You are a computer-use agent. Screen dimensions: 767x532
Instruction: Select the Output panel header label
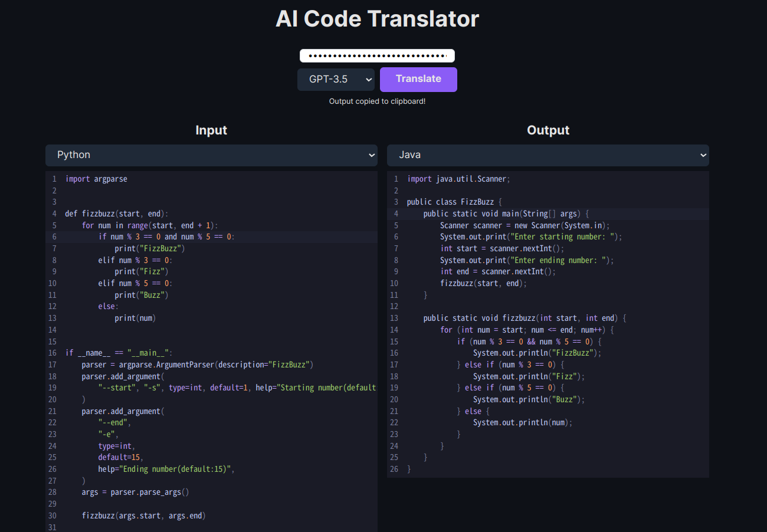click(x=548, y=130)
